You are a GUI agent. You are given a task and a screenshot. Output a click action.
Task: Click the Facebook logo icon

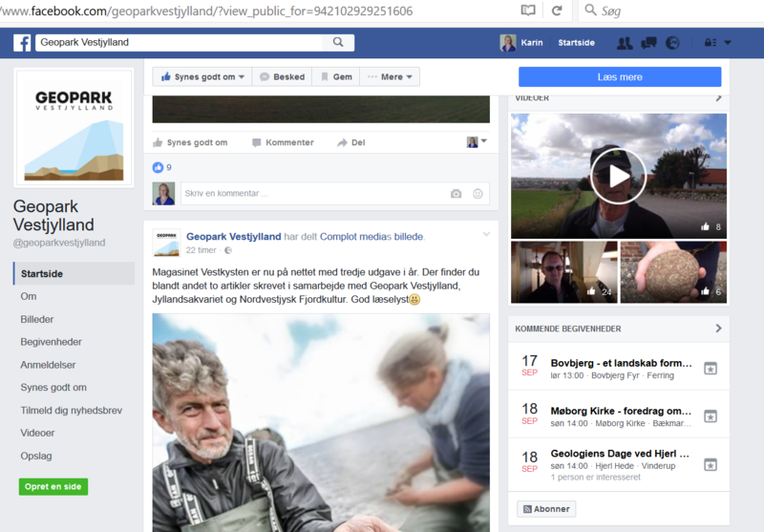[x=22, y=43]
